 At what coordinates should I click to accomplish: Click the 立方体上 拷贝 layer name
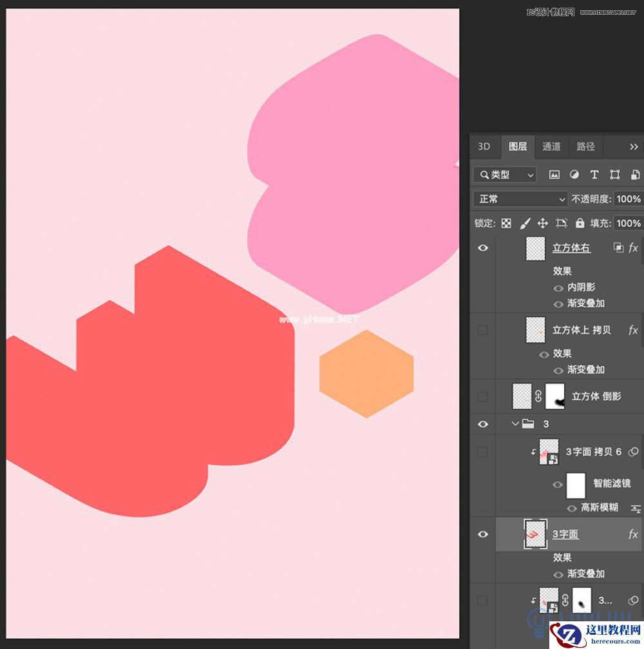[582, 330]
